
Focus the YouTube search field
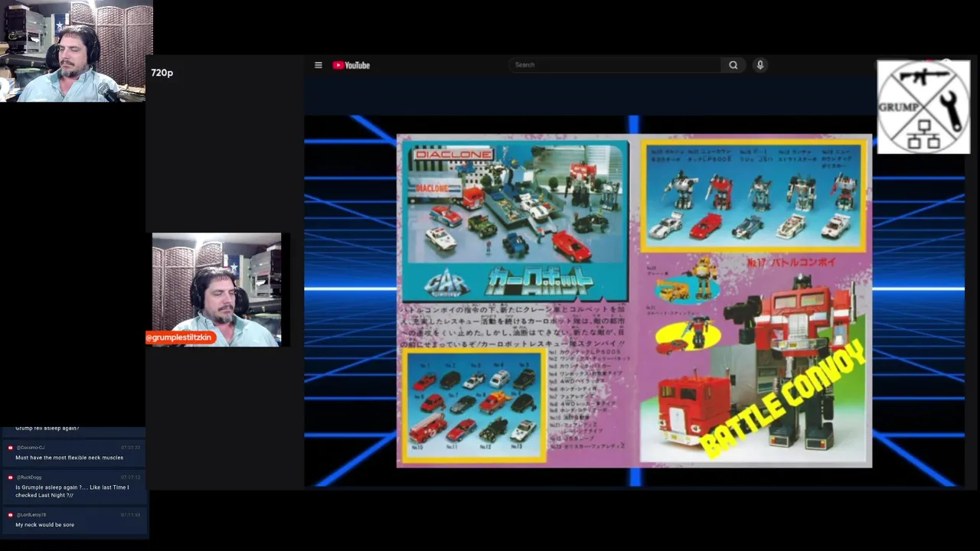click(x=615, y=65)
